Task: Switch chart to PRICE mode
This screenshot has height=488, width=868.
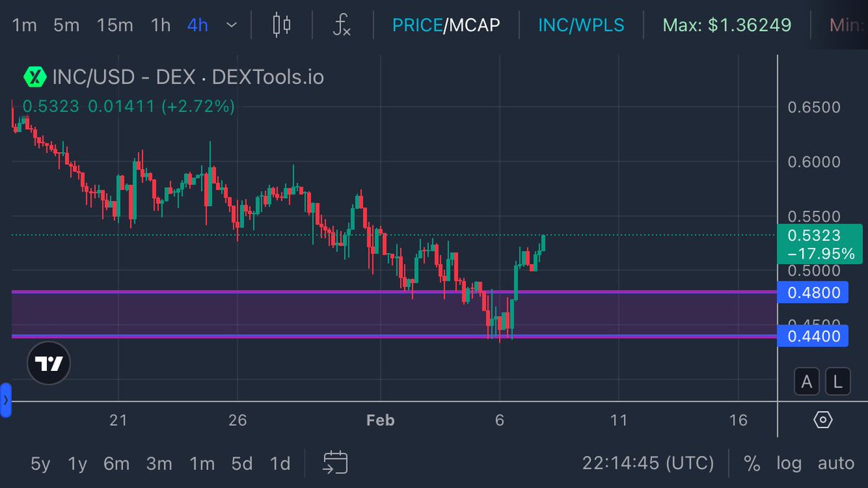Action: [x=417, y=25]
